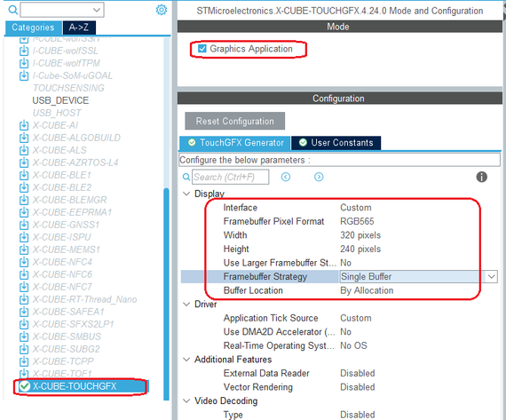
Task: Click download icon next to X-CUBE-NFC4
Action: pos(24,262)
